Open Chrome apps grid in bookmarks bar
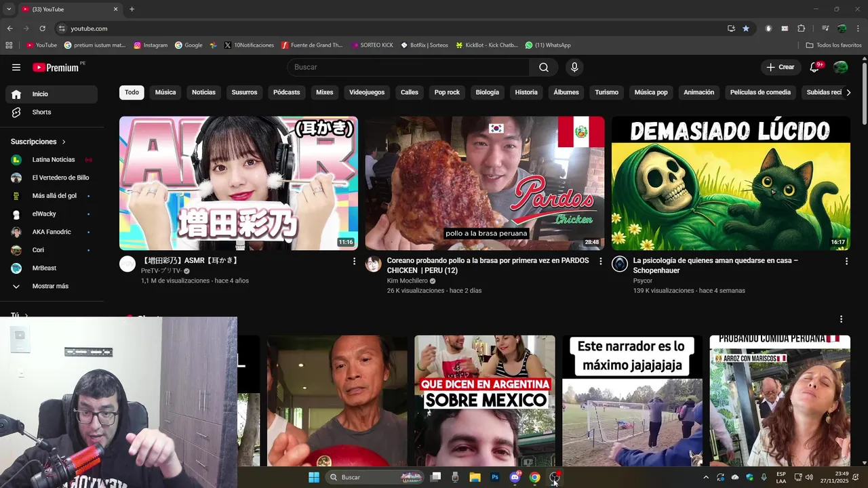This screenshot has width=868, height=488. click(9, 45)
